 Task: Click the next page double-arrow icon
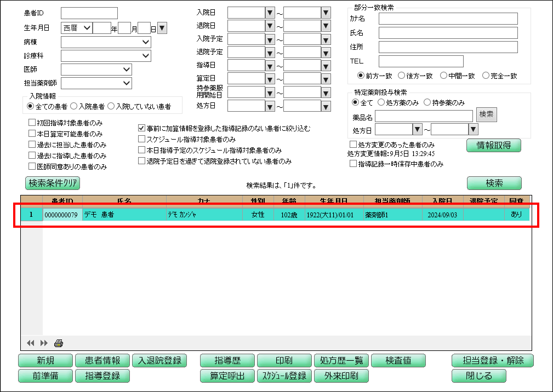point(43,343)
